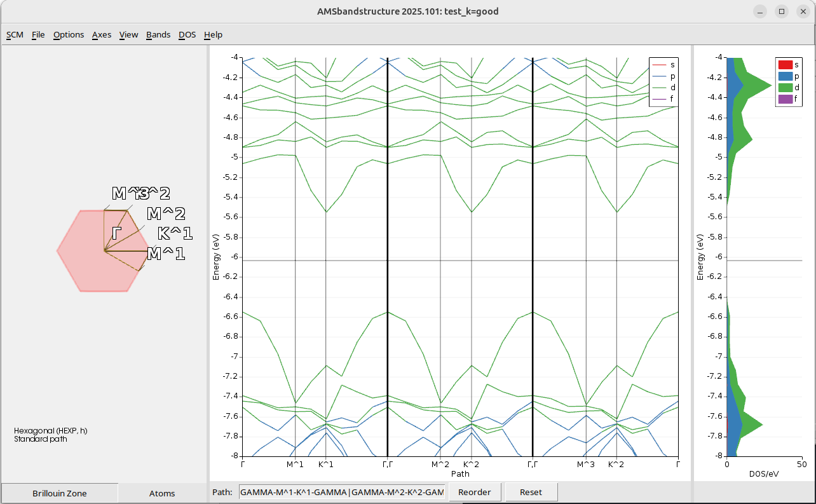Expand the Bands menu

pyautogui.click(x=158, y=34)
